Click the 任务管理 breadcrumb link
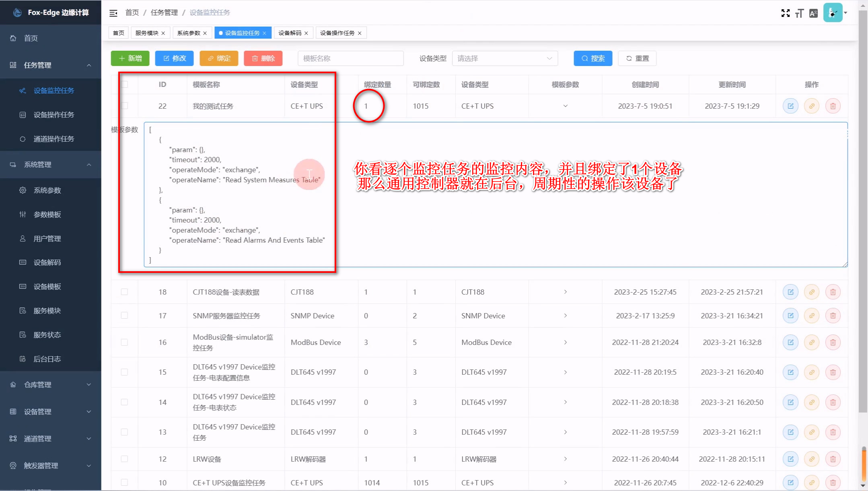868x491 pixels. click(x=164, y=13)
